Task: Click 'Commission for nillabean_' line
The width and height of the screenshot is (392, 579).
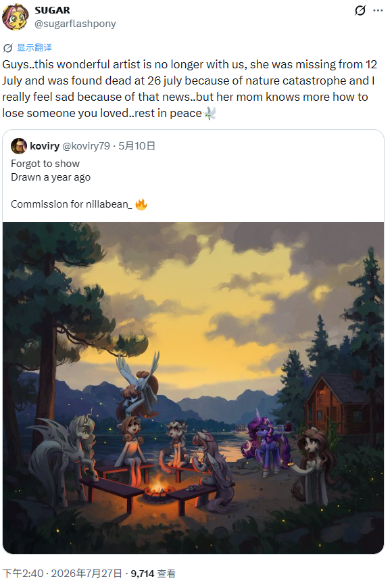Action: pyautogui.click(x=71, y=204)
